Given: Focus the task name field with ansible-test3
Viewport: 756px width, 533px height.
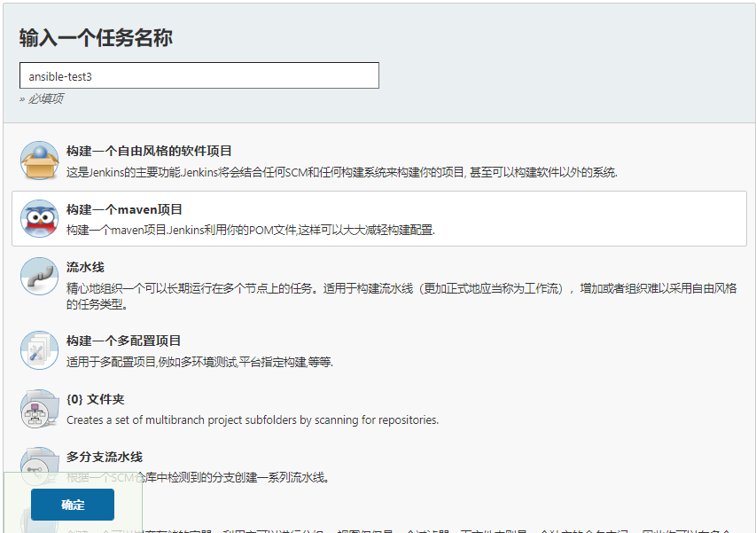Looking at the screenshot, I should (x=199, y=75).
